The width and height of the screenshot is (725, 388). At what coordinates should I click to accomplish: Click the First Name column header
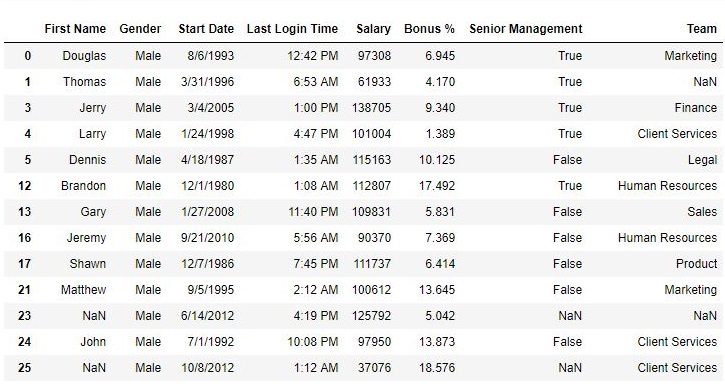75,29
